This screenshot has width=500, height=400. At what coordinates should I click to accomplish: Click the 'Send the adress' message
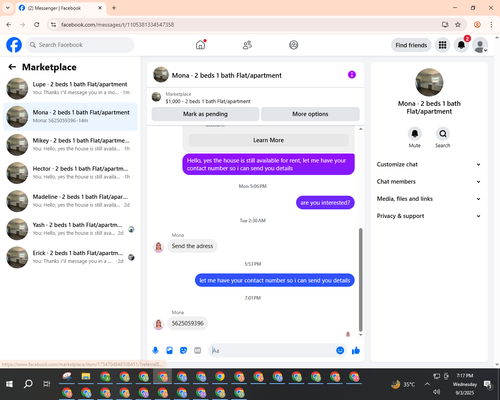[192, 246]
